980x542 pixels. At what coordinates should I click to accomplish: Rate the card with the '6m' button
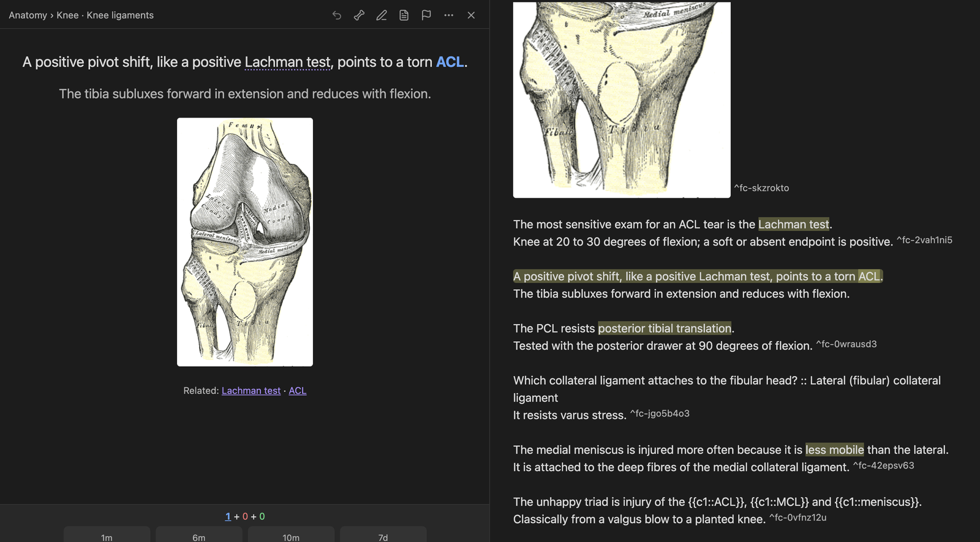pyautogui.click(x=199, y=534)
